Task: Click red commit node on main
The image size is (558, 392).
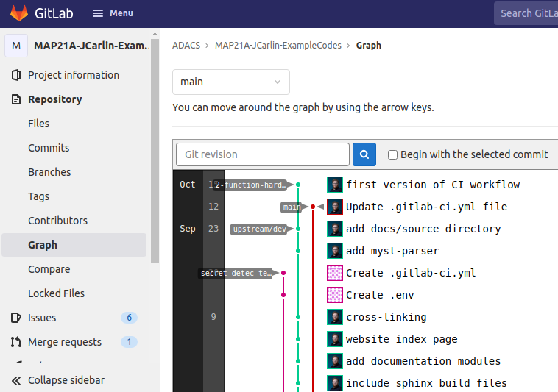Action: click(313, 207)
